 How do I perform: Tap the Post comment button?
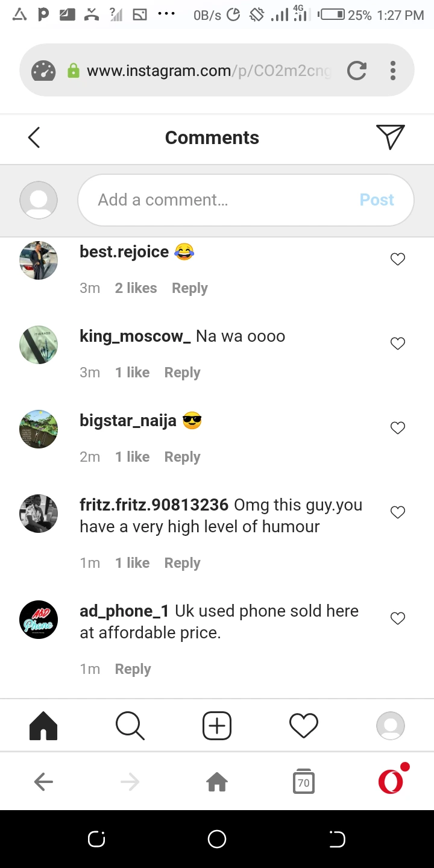(x=377, y=200)
